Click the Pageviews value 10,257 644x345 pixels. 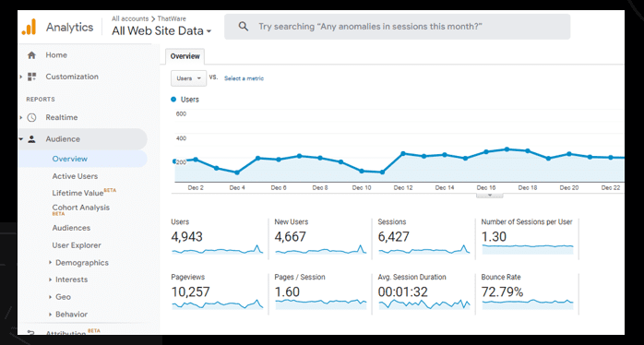[x=191, y=292]
